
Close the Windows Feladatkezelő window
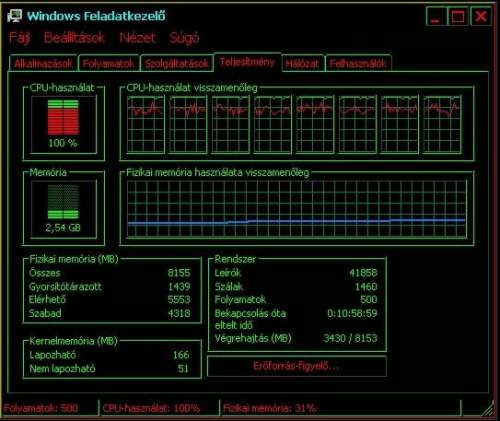tap(480, 16)
